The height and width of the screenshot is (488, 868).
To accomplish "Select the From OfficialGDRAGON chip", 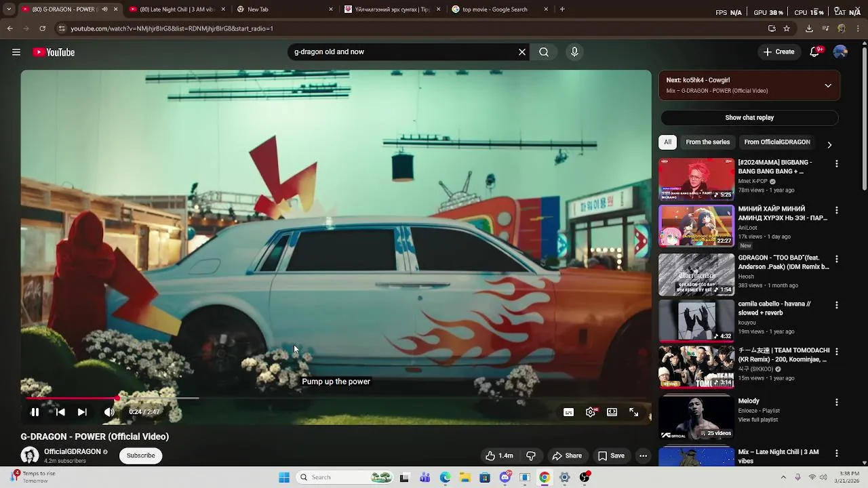I will pyautogui.click(x=777, y=142).
